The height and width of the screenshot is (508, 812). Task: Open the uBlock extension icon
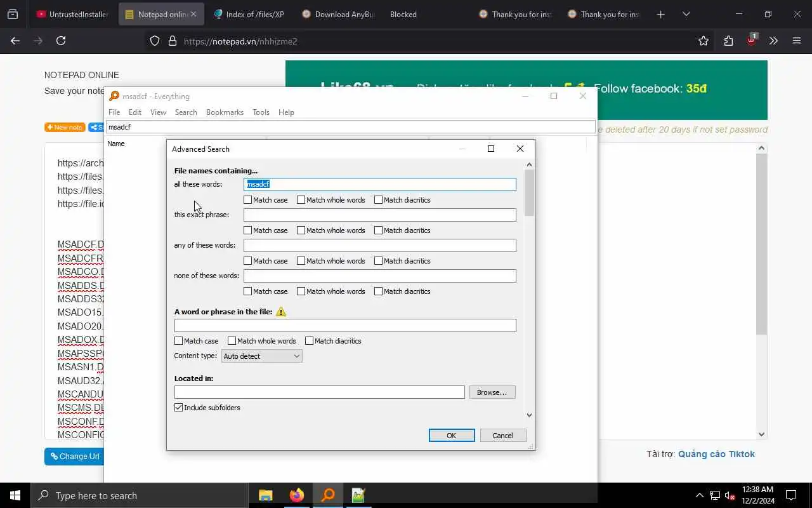(752, 40)
